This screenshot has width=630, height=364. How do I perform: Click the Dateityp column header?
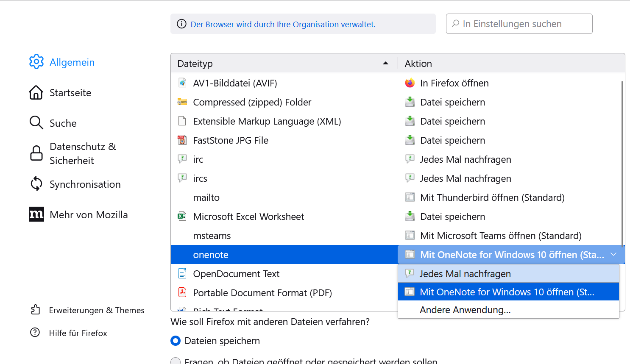click(x=284, y=63)
